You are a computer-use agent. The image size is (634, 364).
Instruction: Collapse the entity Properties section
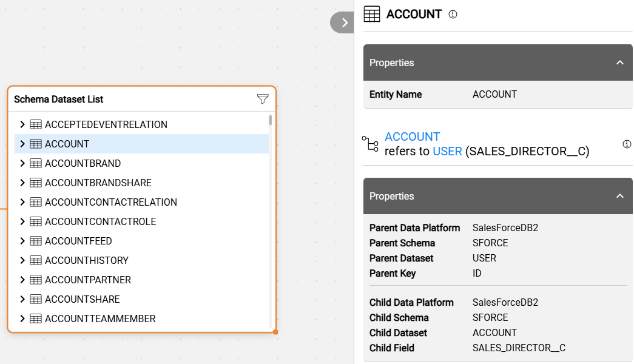pyautogui.click(x=620, y=62)
